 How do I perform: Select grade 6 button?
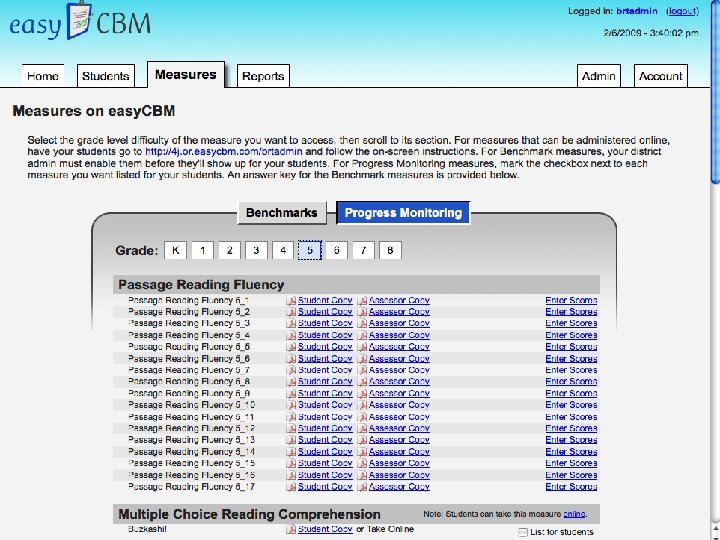(x=337, y=250)
